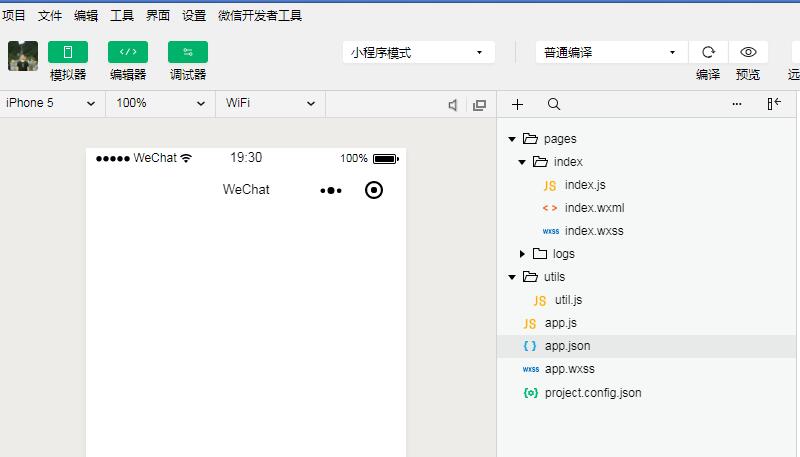Click the config icon beside project.config.json

pos(531,393)
